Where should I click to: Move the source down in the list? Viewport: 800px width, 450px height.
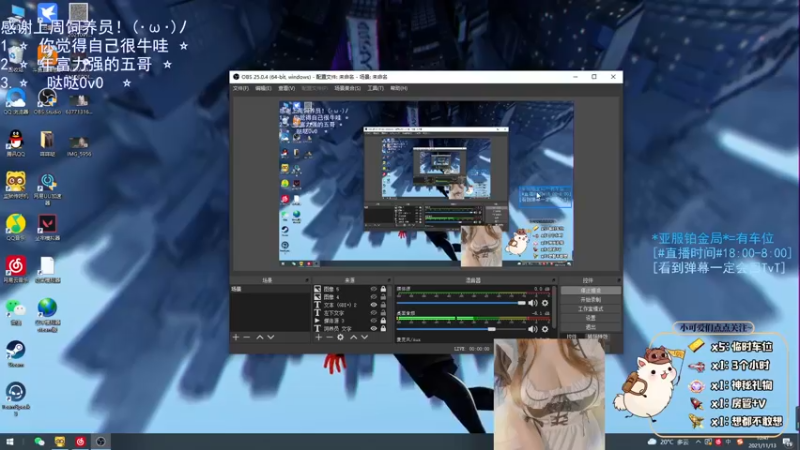364,337
